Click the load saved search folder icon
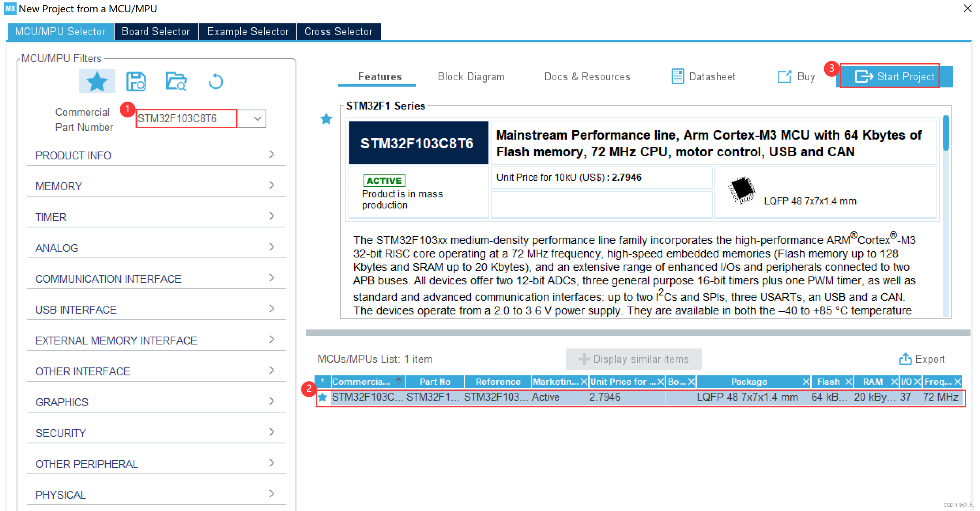Viewport: 980px width, 511px height. coord(176,81)
